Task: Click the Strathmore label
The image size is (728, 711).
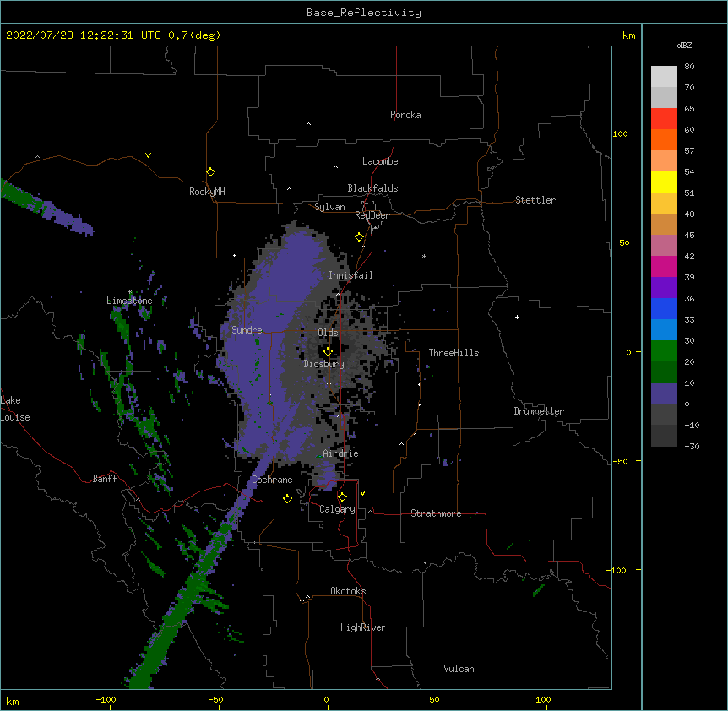Action: [x=436, y=513]
